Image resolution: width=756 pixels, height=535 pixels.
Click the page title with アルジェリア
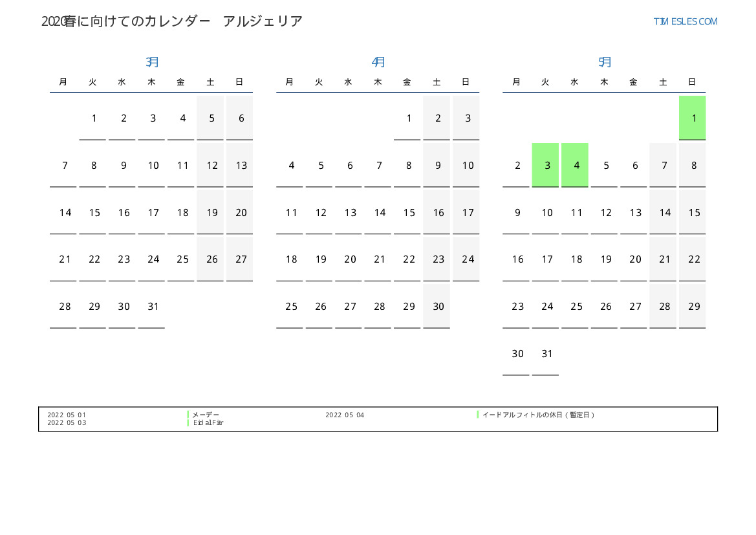(172, 21)
